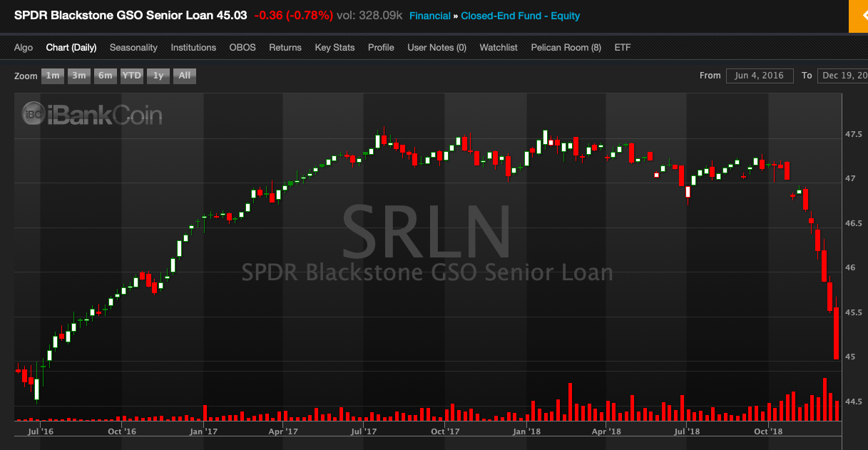Click the Oct '17 axis label
The width and height of the screenshot is (868, 450).
445,431
